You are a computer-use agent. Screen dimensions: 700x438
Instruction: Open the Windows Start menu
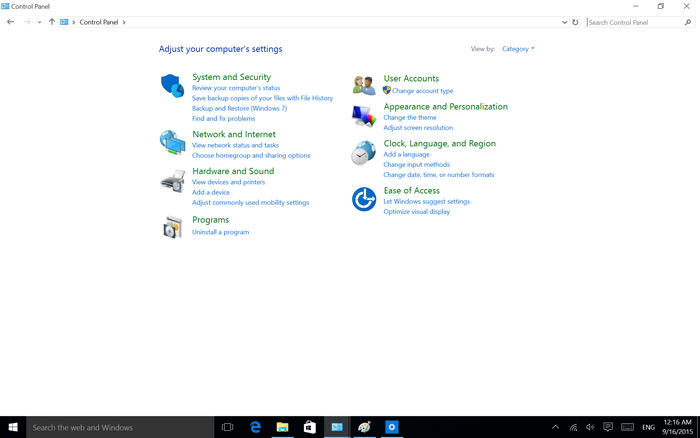point(13,427)
